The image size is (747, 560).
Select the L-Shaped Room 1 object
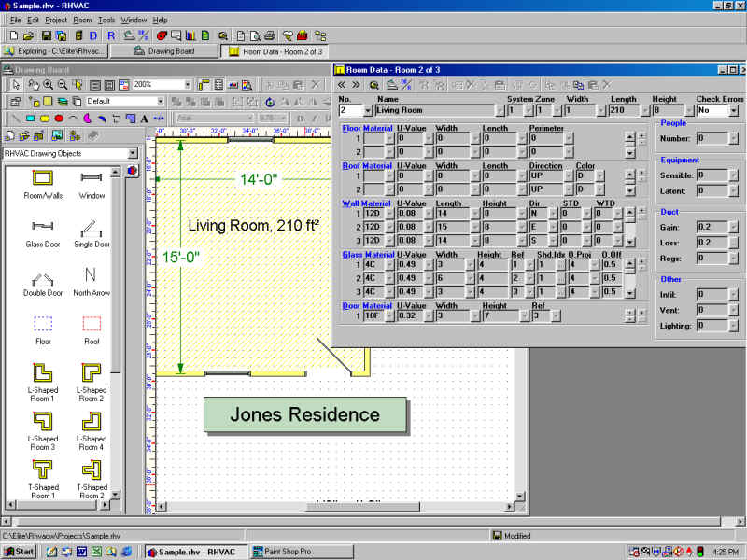[42, 373]
